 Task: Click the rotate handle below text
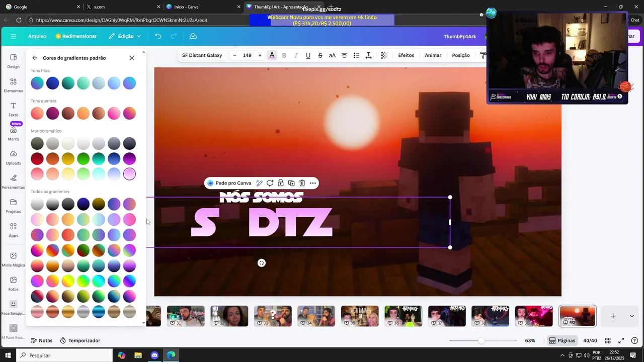(x=262, y=263)
